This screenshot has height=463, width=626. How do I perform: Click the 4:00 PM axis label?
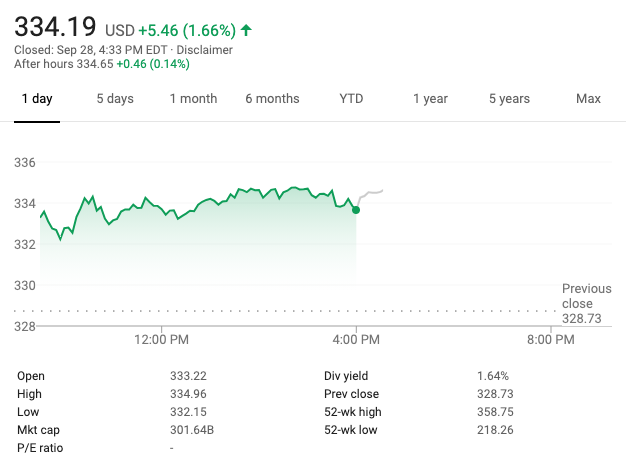click(x=357, y=340)
